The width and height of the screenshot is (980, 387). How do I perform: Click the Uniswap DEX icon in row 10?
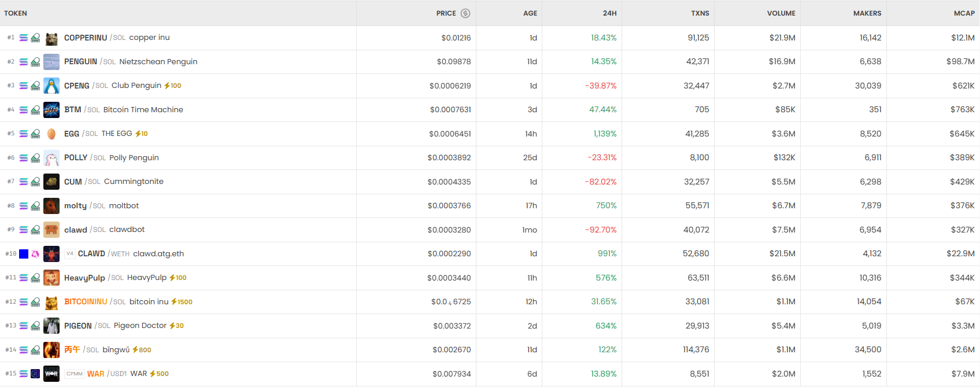click(x=35, y=254)
